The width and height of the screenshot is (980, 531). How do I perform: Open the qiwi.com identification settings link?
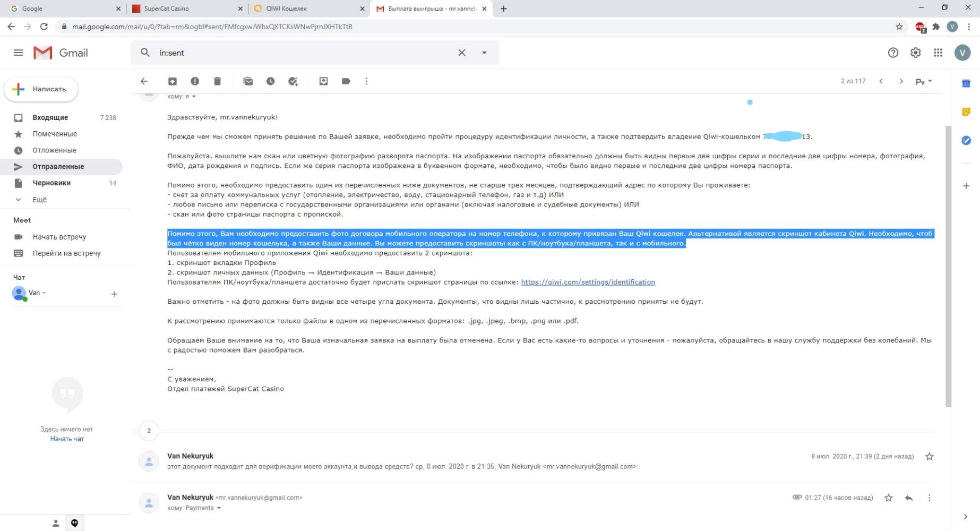[x=588, y=282]
